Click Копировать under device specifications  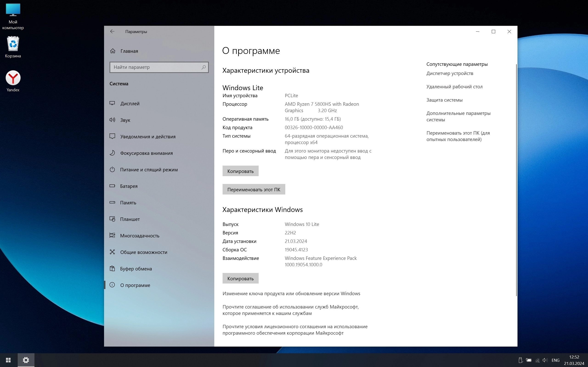click(240, 171)
